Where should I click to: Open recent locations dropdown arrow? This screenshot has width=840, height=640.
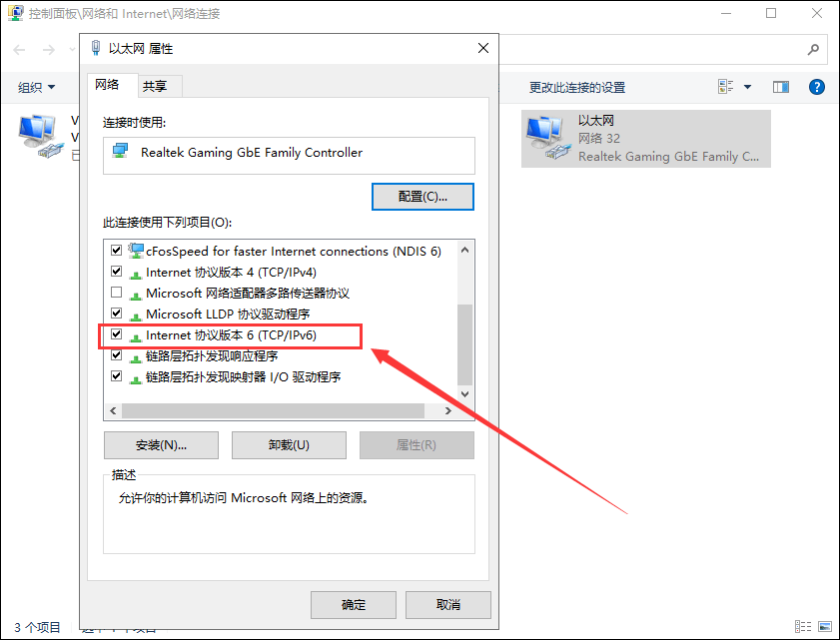(72, 50)
